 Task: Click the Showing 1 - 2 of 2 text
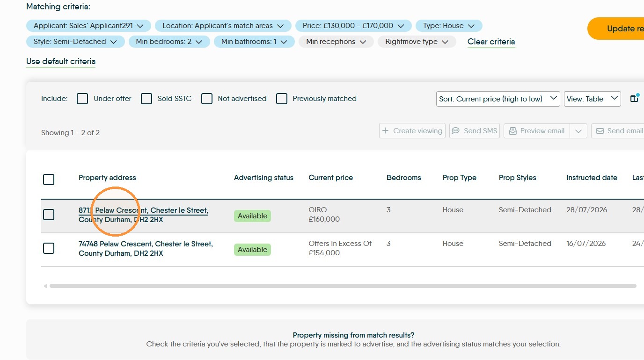71,133
